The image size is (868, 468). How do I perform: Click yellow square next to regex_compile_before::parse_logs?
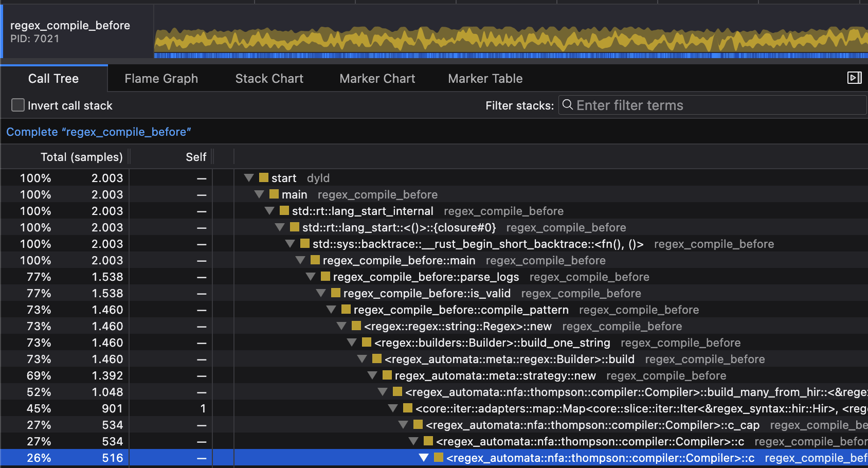pos(325,276)
